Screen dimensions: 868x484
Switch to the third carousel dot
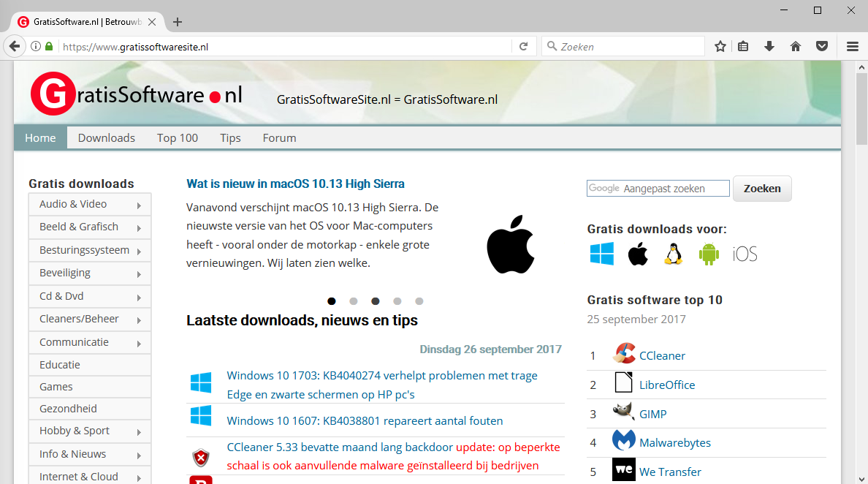[x=376, y=301]
